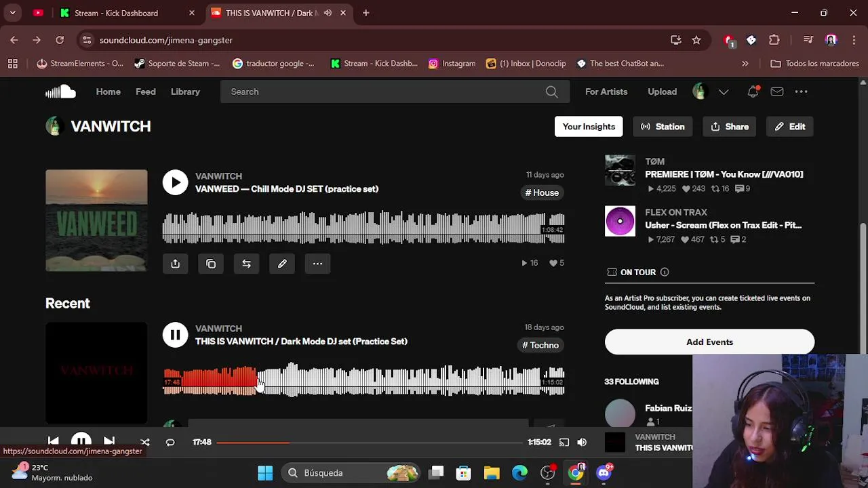The height and width of the screenshot is (488, 868).
Task: Expand hidden bookmarks chevron
Action: 745,64
